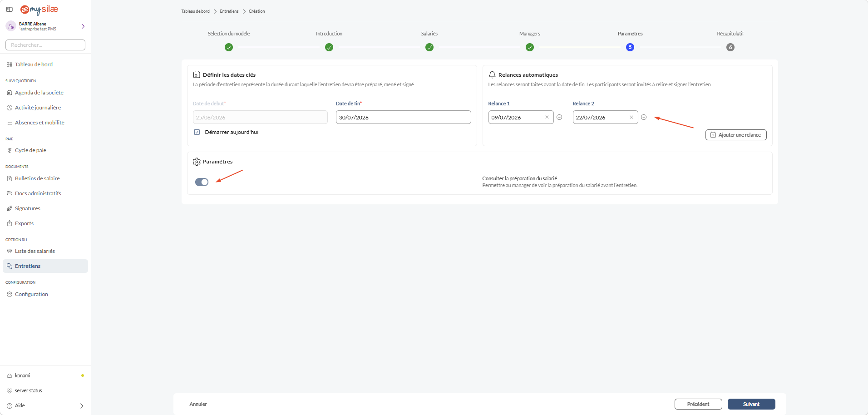Click the Date de fin field
This screenshot has height=415, width=868.
404,117
